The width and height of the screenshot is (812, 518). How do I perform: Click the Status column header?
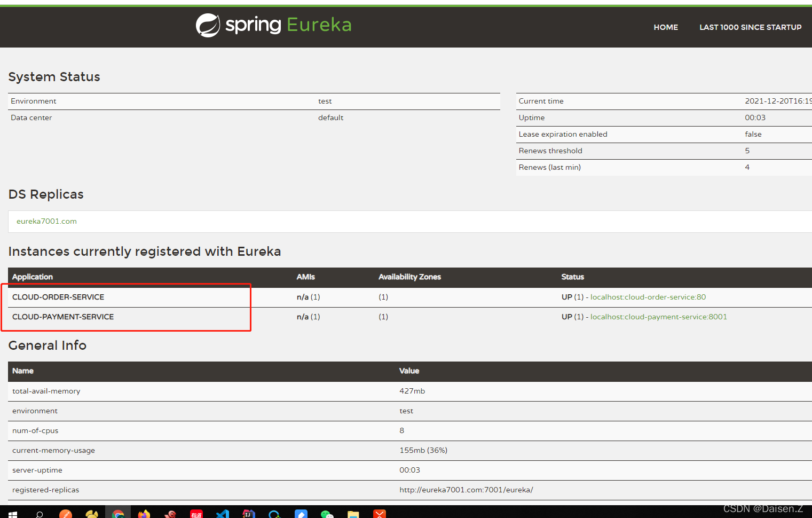[573, 277]
